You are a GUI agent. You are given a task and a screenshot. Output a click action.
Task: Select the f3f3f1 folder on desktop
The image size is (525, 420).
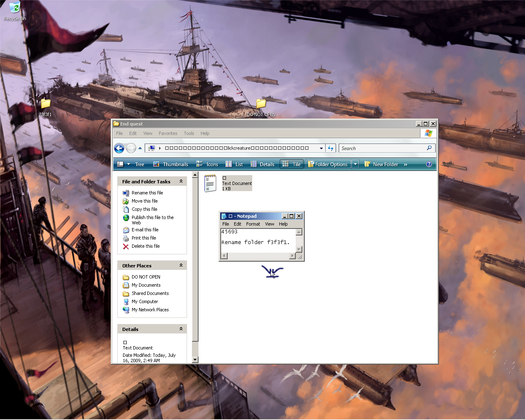coord(45,104)
